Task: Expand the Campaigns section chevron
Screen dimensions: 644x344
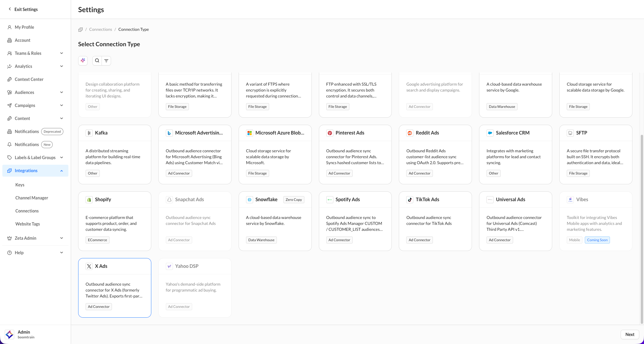Action: (x=62, y=105)
